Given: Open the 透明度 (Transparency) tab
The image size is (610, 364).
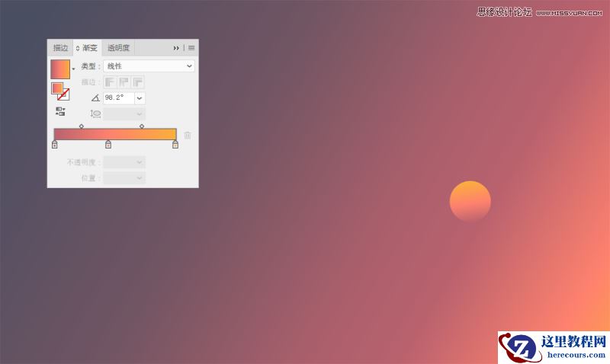Looking at the screenshot, I should (118, 48).
